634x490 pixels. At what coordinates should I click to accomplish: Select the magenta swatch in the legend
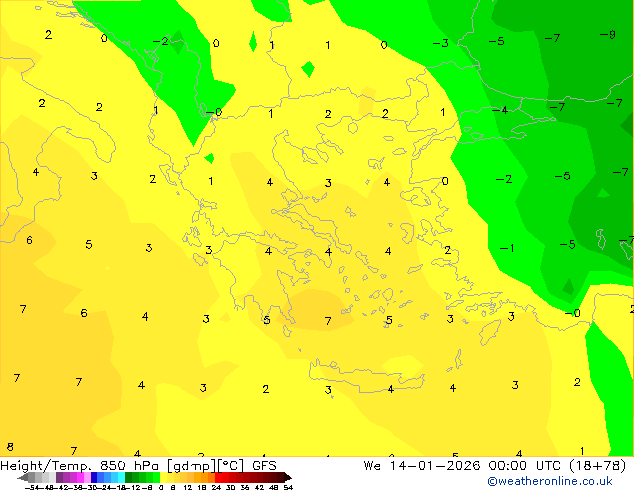coord(80,477)
